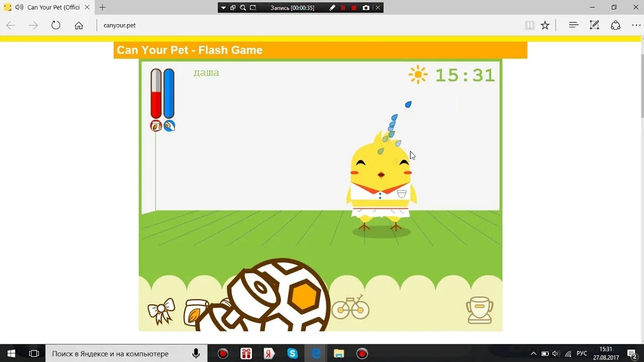
Task: Pause recording with the red pause button
Action: coord(343,8)
